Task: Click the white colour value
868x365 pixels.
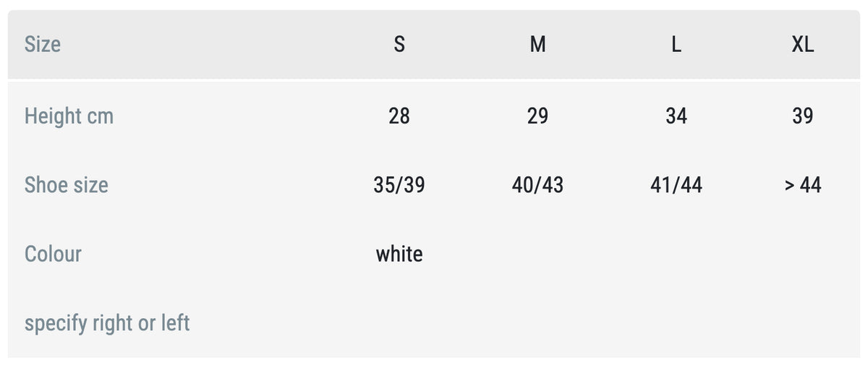Action: (x=399, y=254)
